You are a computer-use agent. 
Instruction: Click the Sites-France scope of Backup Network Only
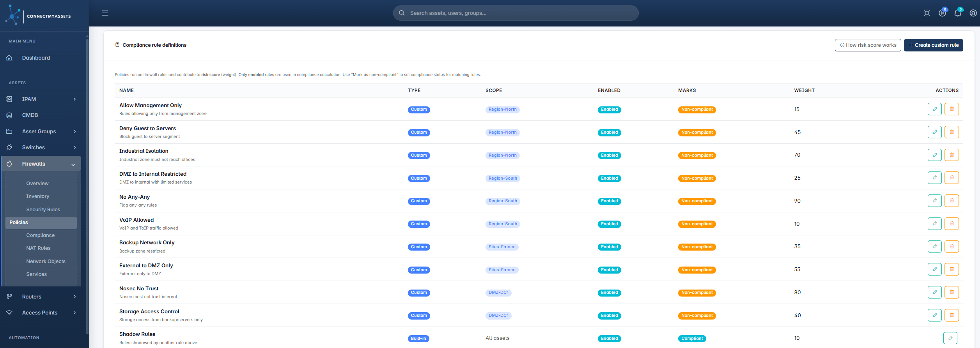(502, 247)
